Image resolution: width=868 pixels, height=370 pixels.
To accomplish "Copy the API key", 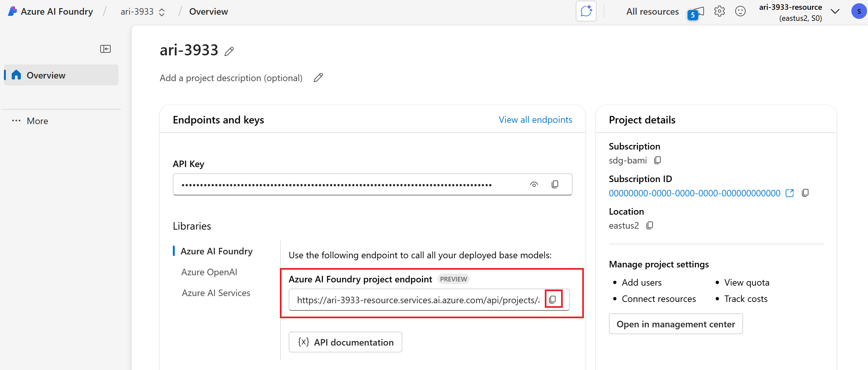I will [555, 184].
